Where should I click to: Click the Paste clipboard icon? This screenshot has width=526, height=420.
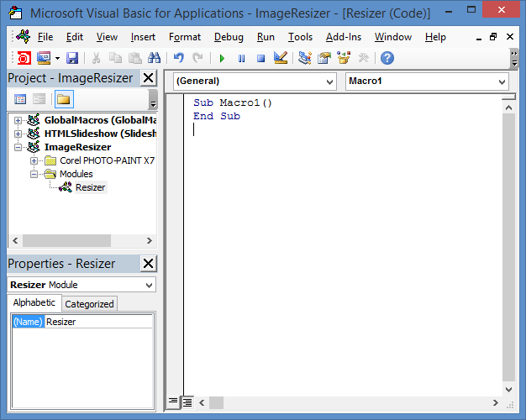[x=134, y=58]
